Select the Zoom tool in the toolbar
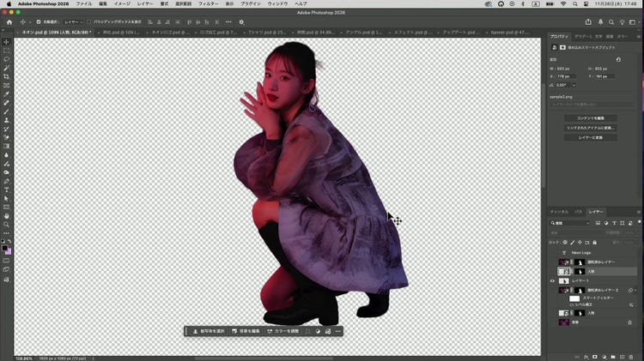The width and height of the screenshot is (644, 361). 7,225
